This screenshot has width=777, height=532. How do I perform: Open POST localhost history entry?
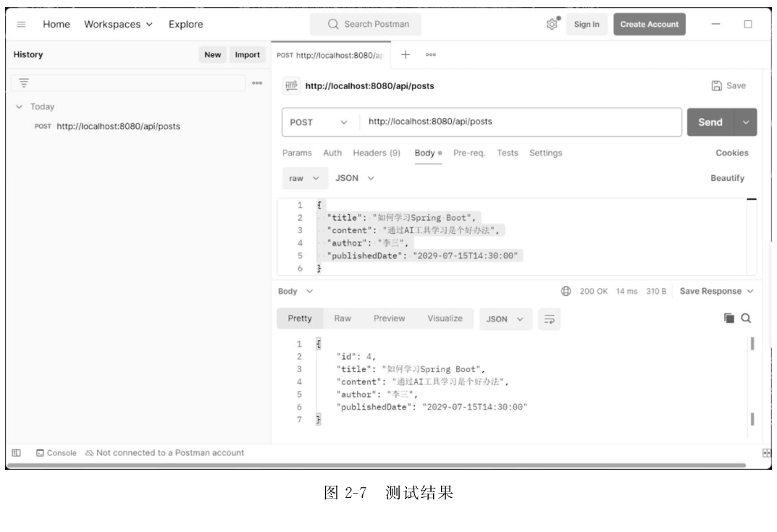pyautogui.click(x=107, y=127)
